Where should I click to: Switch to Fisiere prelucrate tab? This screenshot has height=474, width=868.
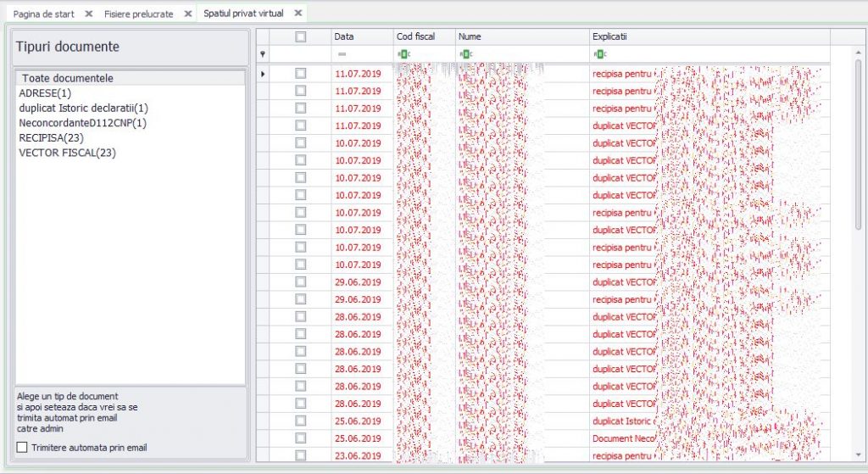coord(138,14)
